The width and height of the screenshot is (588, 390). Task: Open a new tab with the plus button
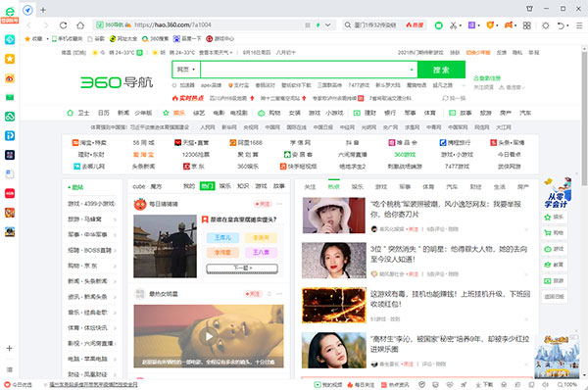pyautogui.click(x=43, y=10)
